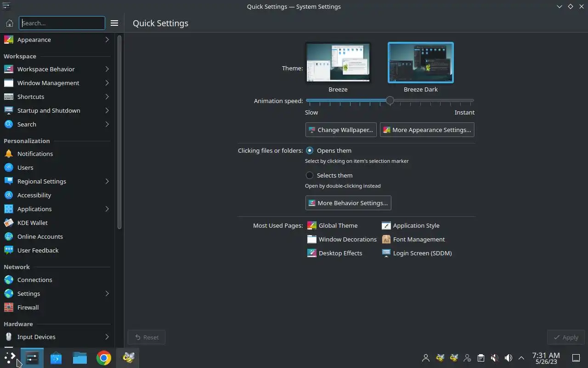
Task: Click the System Settings taskbar entry
Action: click(x=32, y=358)
